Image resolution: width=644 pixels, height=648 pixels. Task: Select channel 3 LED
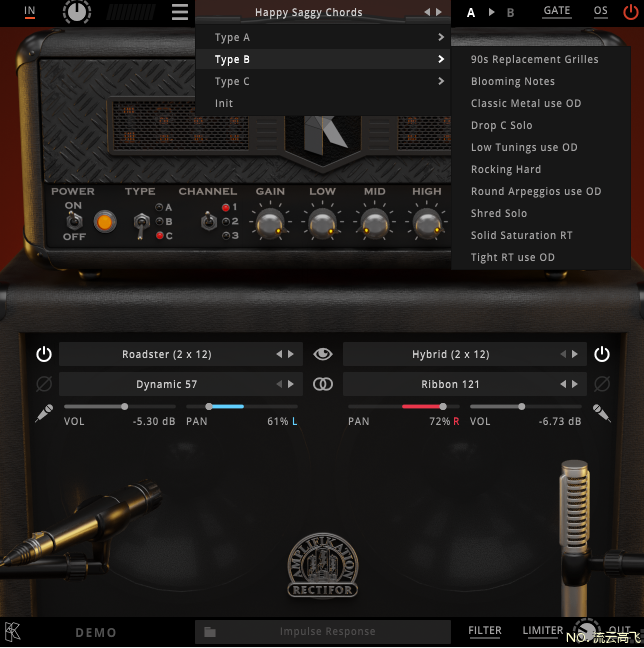tap(226, 236)
